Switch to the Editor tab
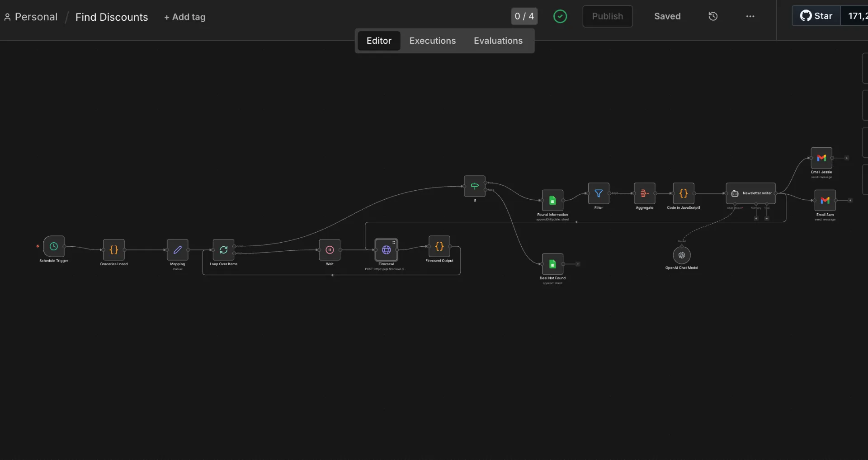 [379, 41]
